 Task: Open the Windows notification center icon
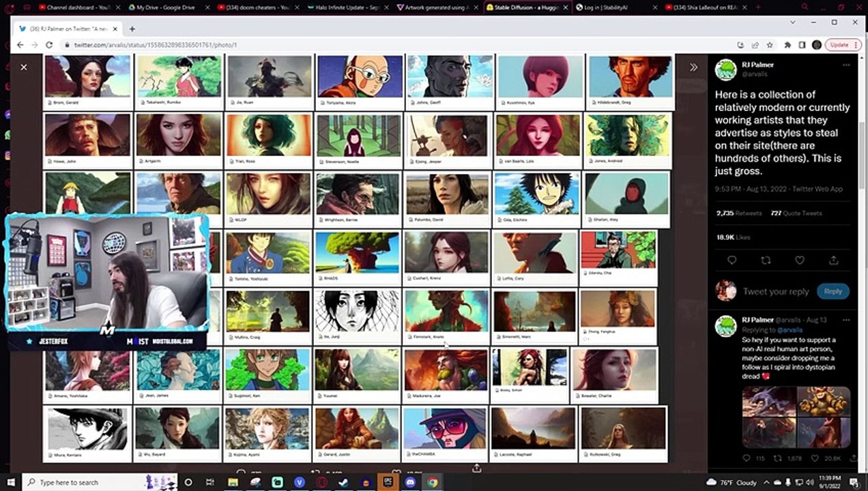point(854,482)
